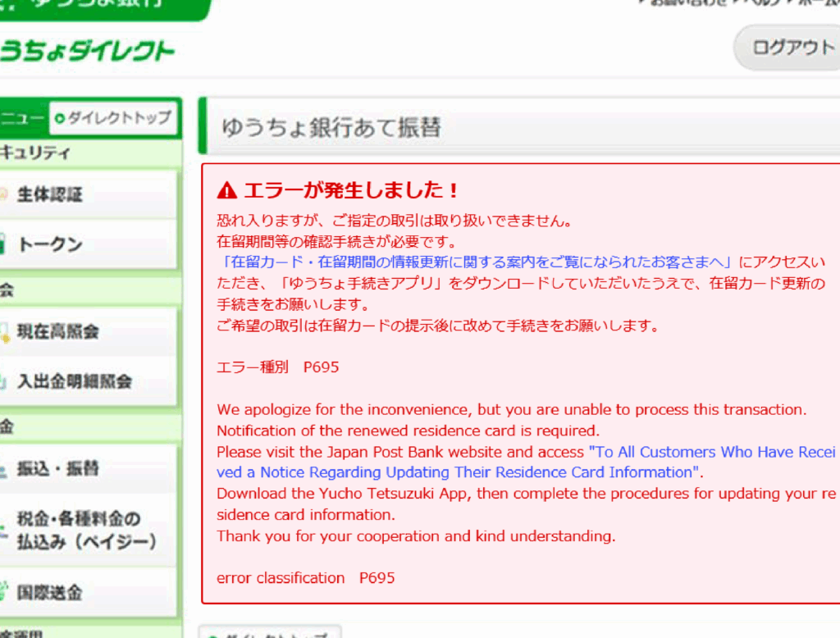Image resolution: width=840 pixels, height=638 pixels.
Task: Open the ダイレクトトップ tab
Action: pyautogui.click(x=113, y=117)
